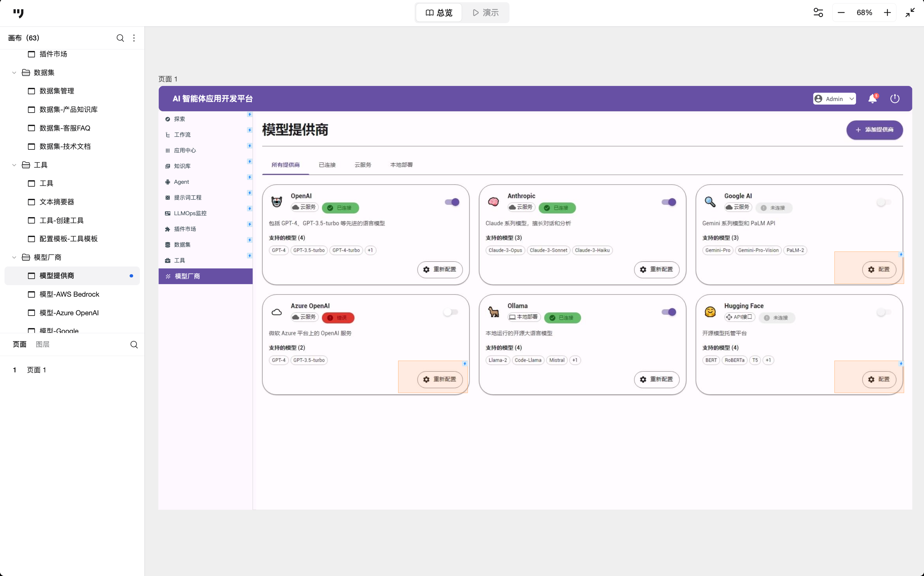Click the settings sliders icon
Image resolution: width=924 pixels, height=576 pixels.
click(818, 13)
